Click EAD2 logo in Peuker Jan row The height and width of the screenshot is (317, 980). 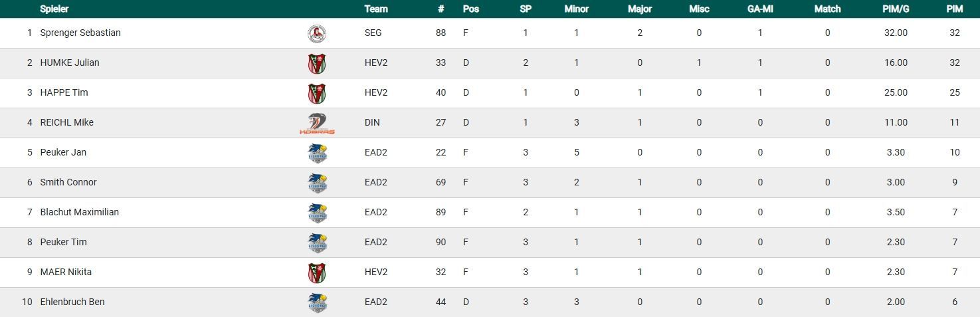coord(317,153)
